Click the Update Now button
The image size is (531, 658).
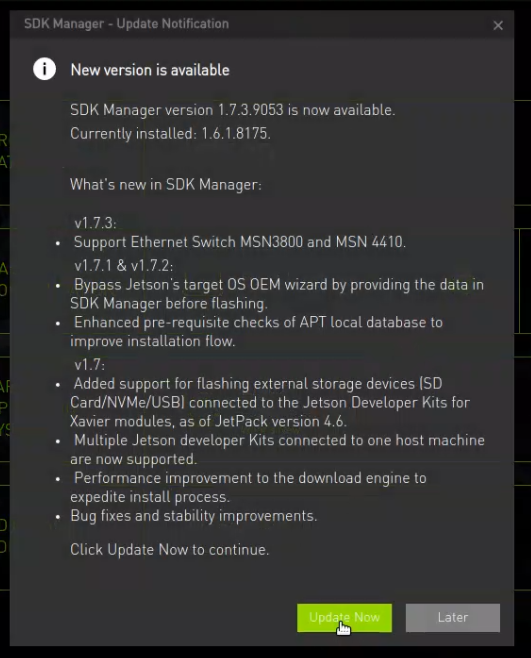coord(344,618)
